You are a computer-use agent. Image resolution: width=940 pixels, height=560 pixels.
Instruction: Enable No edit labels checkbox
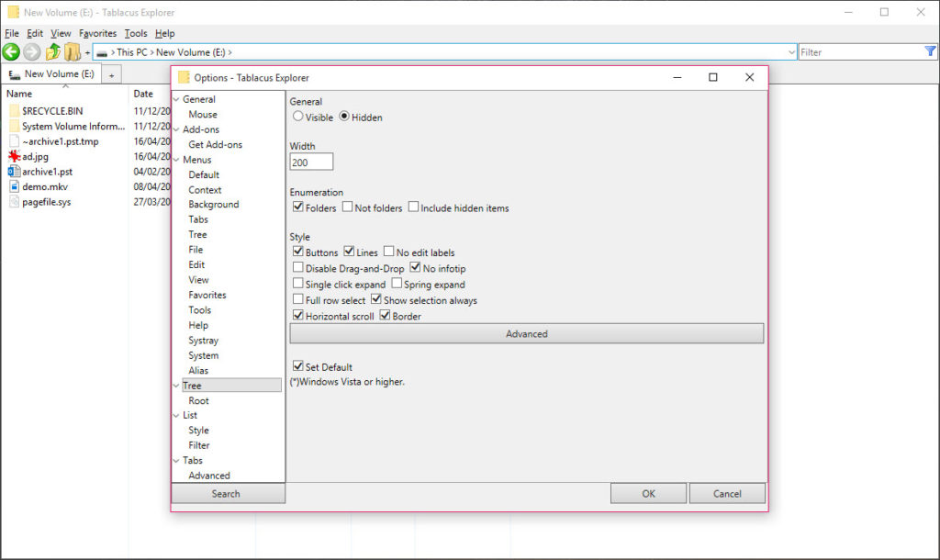388,252
